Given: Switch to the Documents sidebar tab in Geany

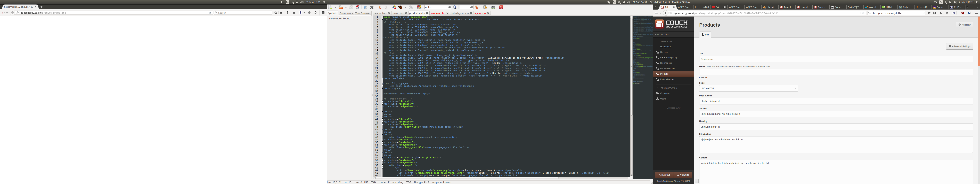Looking at the screenshot, I should (346, 13).
